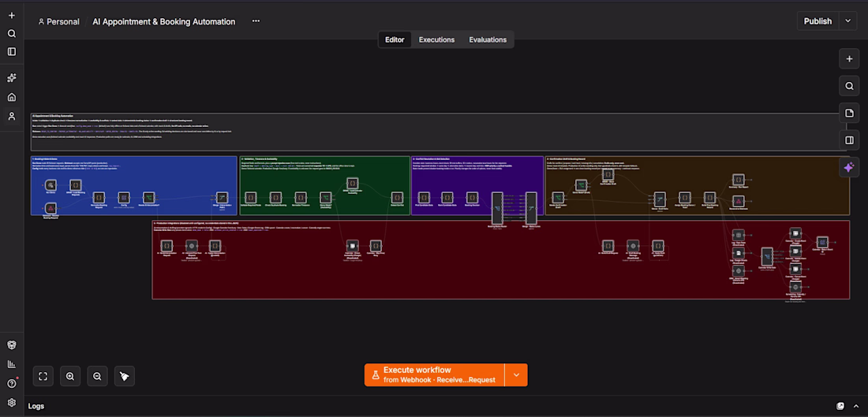Select the Normalize Timezone node
This screenshot has height=417, width=868.
pyautogui.click(x=301, y=197)
